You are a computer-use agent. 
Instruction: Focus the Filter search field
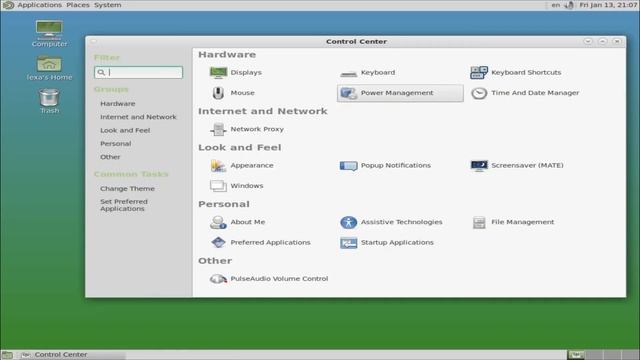click(138, 73)
